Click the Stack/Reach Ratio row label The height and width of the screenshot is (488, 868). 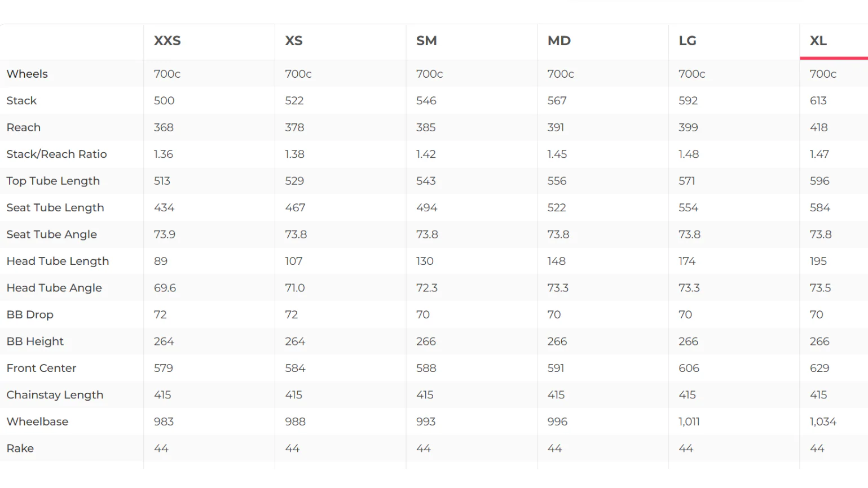(56, 154)
